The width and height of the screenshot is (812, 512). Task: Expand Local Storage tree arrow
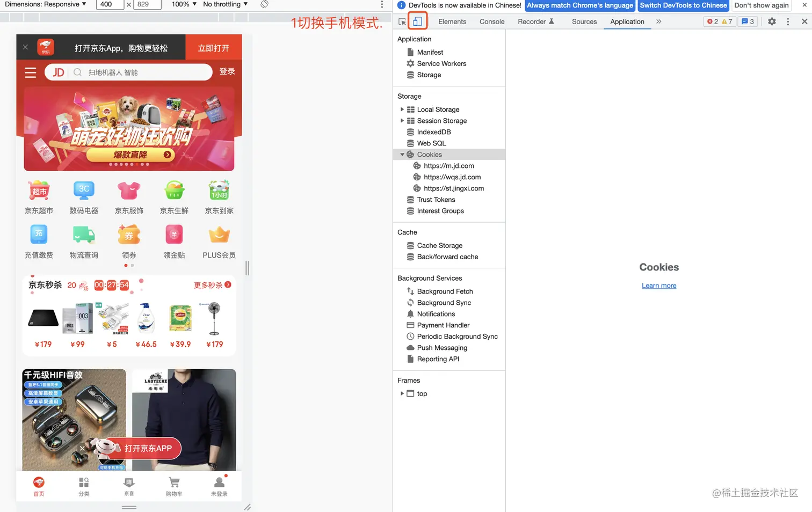coord(402,109)
